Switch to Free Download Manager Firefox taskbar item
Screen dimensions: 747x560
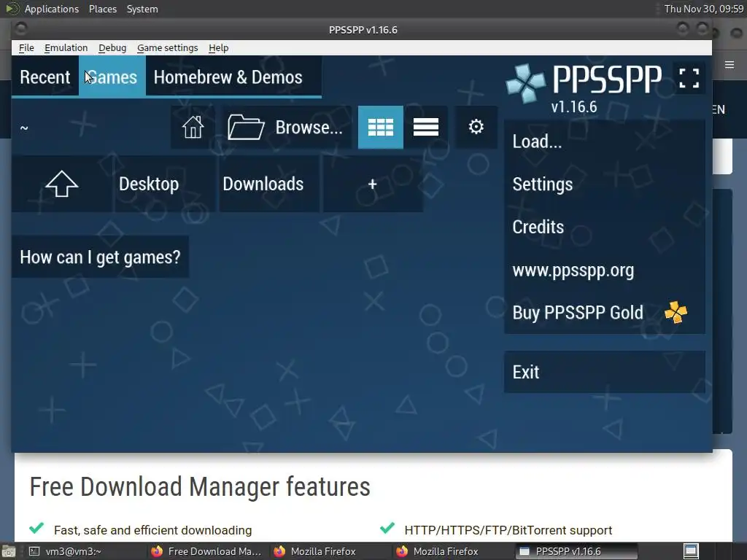206,551
